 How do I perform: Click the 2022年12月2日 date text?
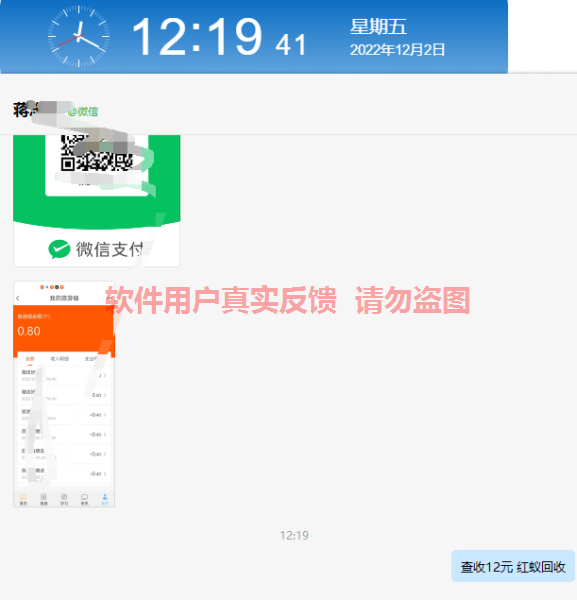[x=397, y=50]
